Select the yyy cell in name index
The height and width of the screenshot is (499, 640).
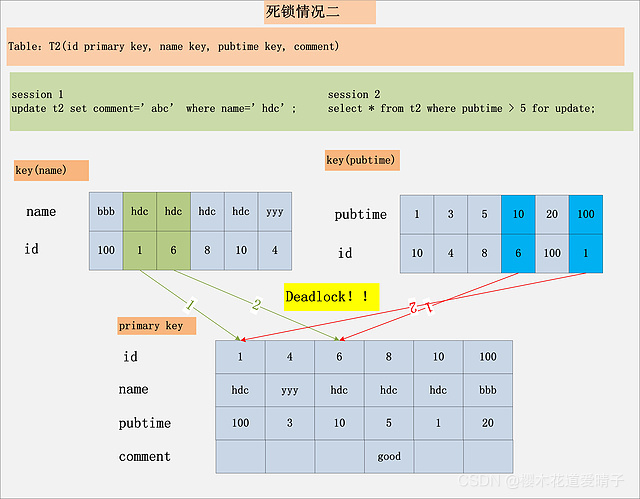(x=274, y=212)
